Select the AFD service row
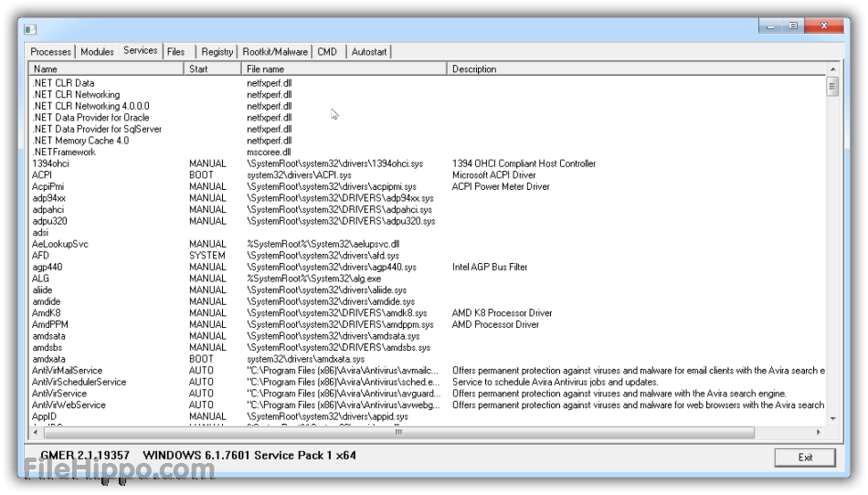Screen dimensions: 868x495 coord(428,256)
